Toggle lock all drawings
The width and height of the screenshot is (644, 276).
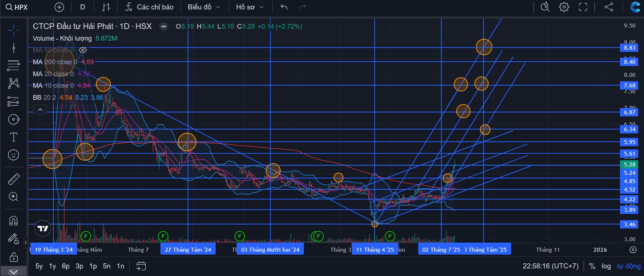tap(13, 257)
